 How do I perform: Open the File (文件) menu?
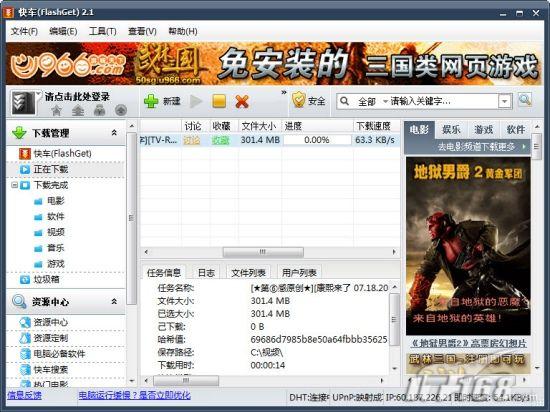point(24,31)
